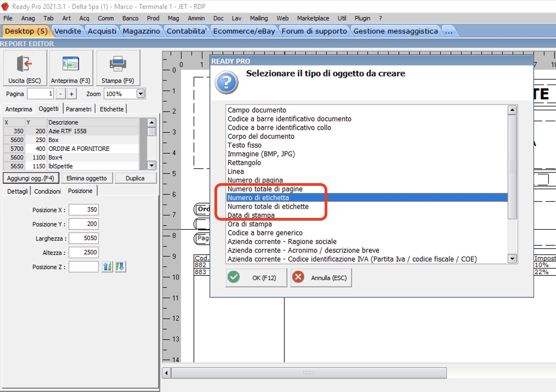Select the Posizione tab
Screen dimensions: 556x392
[x=80, y=191]
